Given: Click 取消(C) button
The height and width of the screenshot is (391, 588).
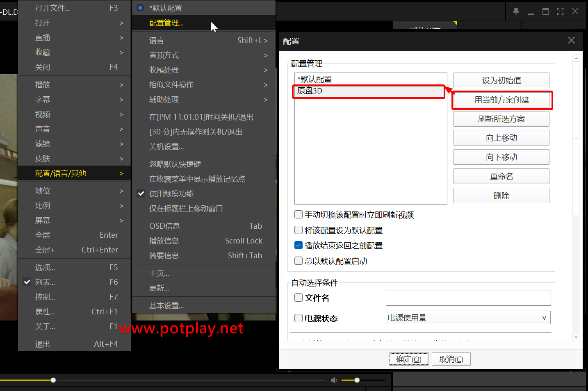Looking at the screenshot, I should [451, 359].
